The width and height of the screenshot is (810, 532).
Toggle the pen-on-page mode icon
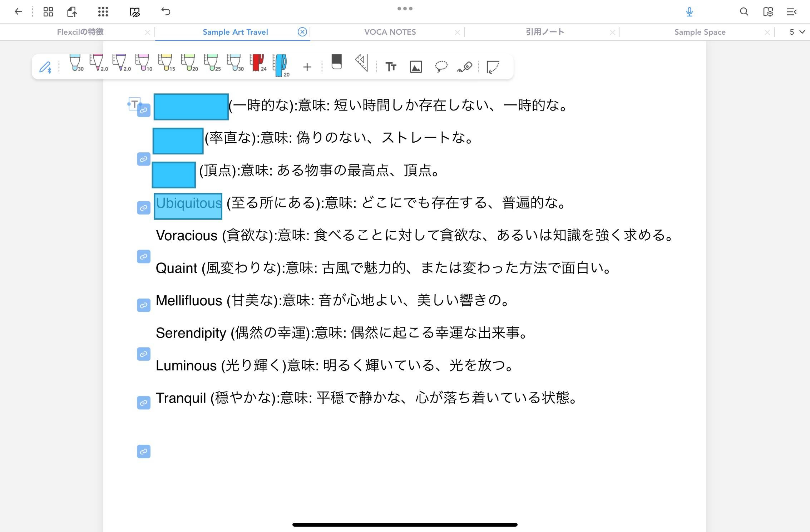click(x=135, y=12)
